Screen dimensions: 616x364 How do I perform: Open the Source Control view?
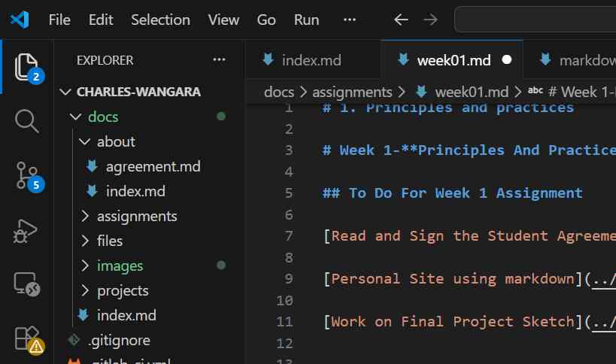tap(26, 174)
